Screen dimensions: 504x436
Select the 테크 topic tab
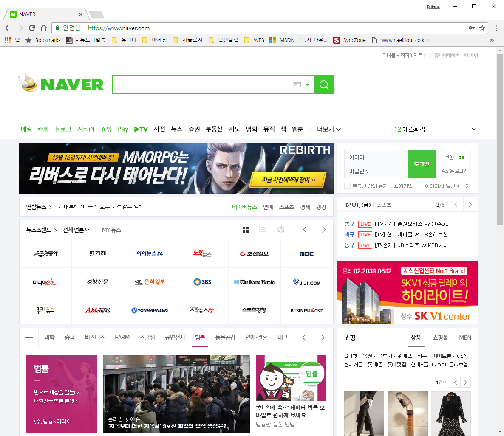283,338
